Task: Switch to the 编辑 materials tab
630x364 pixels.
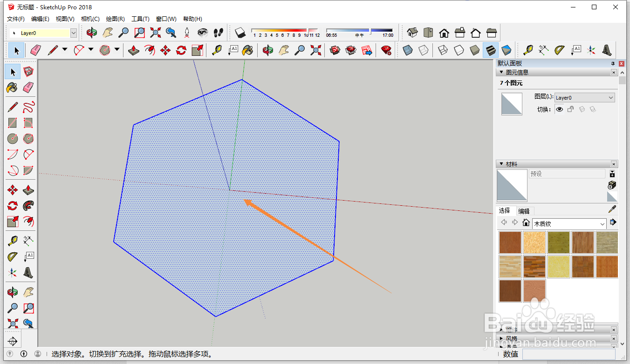Action: point(524,211)
